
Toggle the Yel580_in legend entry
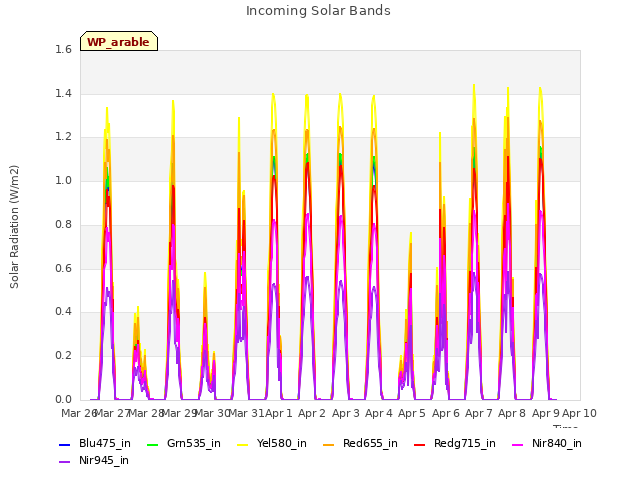(x=272, y=444)
